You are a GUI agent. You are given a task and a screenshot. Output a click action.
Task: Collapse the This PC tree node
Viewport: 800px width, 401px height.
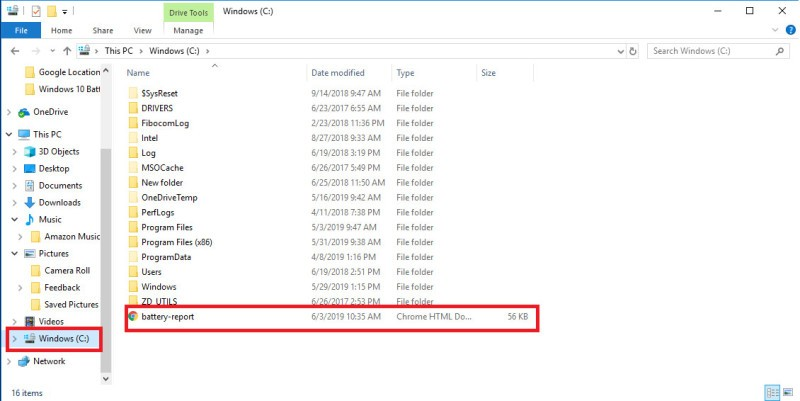(10, 134)
